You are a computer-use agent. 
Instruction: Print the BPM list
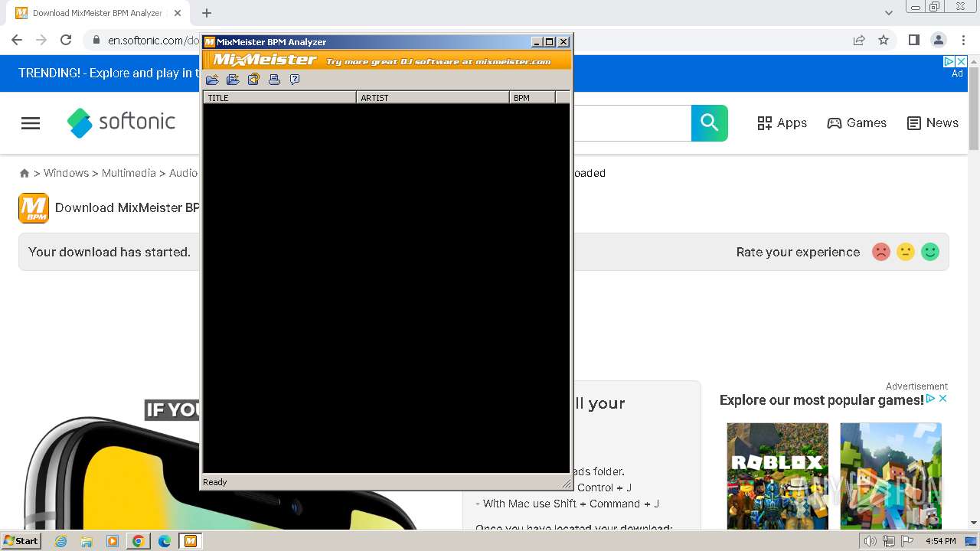point(274,80)
